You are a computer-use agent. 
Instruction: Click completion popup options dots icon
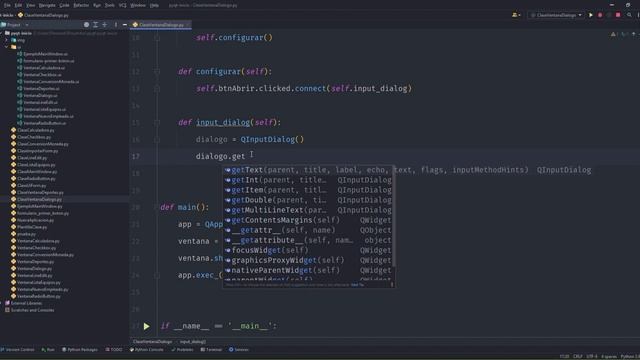(x=392, y=284)
